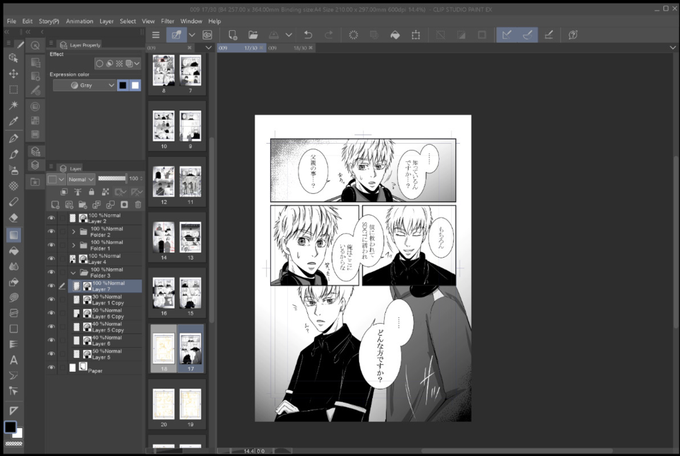Select the Layer 5 row
Image resolution: width=680 pixels, height=456 pixels.
[105, 354]
